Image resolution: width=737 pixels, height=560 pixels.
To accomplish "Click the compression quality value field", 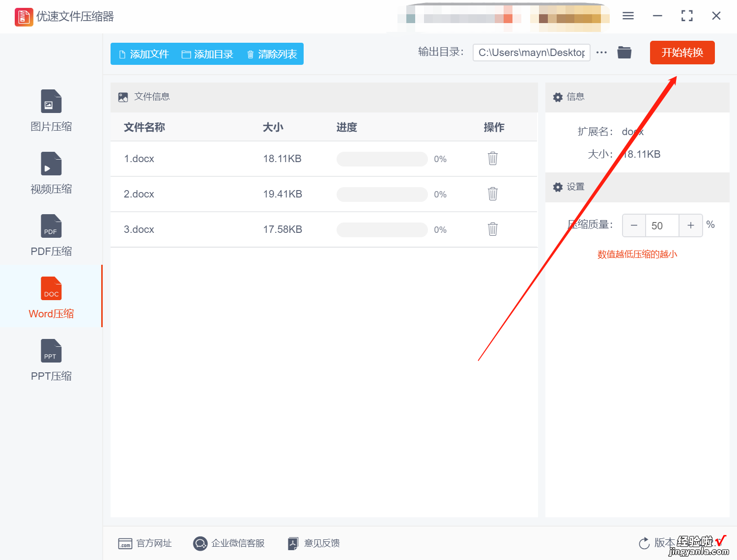I will 662,225.
